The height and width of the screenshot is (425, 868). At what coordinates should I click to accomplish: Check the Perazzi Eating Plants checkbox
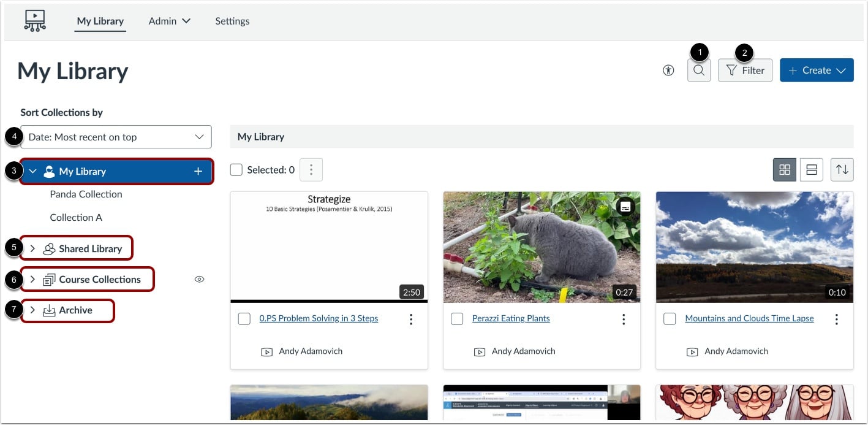pyautogui.click(x=457, y=319)
